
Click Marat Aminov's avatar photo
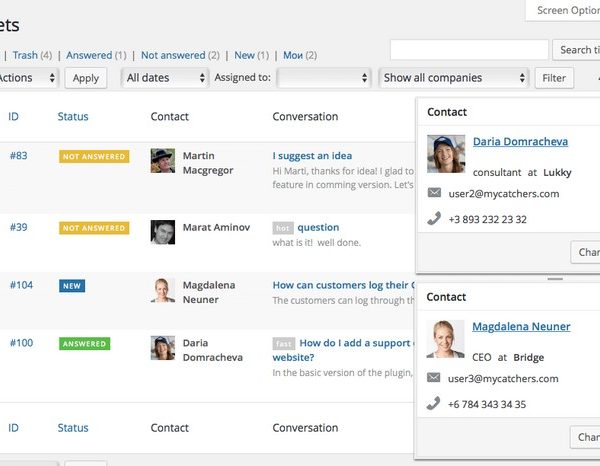pyautogui.click(x=163, y=232)
